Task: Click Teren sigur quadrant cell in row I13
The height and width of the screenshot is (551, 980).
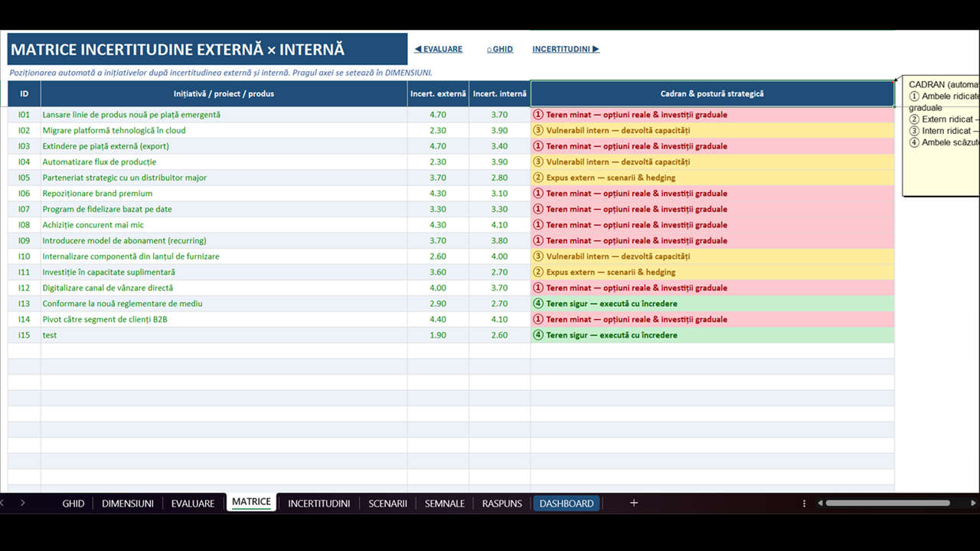Action: tap(712, 304)
